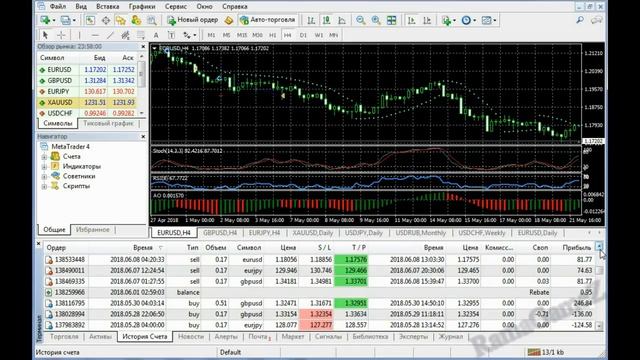Open the Графики menu
This screenshot has height=360, width=640.
click(x=142, y=7)
